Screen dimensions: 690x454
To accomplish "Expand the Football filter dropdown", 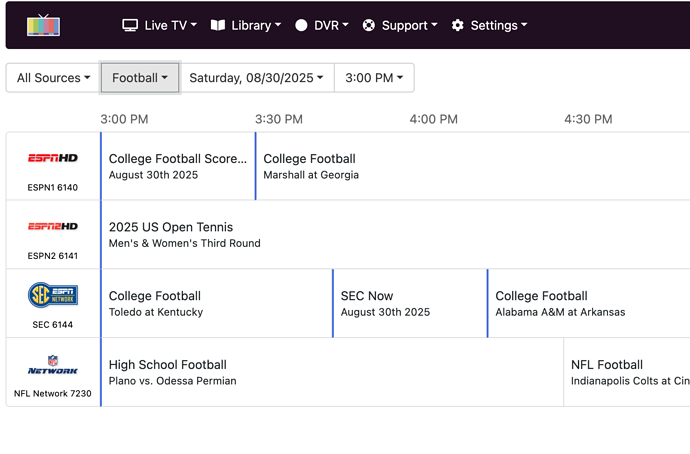I will (x=140, y=78).
